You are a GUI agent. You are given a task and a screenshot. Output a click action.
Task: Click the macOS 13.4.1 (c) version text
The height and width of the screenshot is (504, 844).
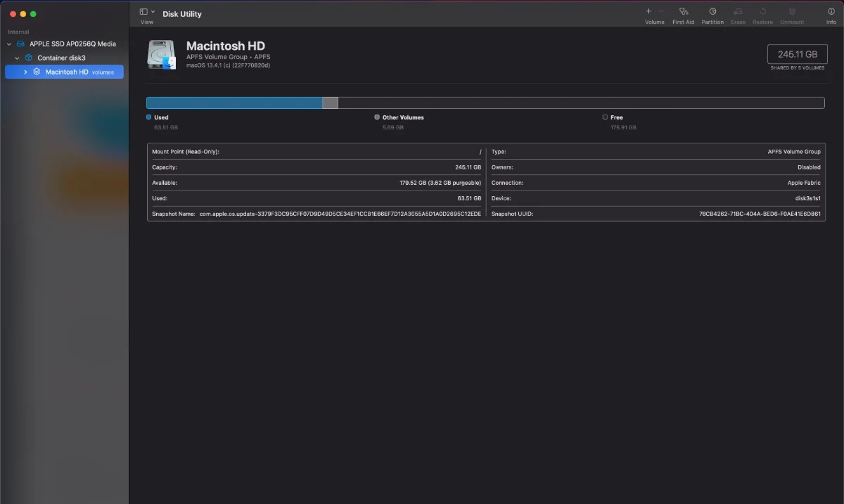click(229, 65)
